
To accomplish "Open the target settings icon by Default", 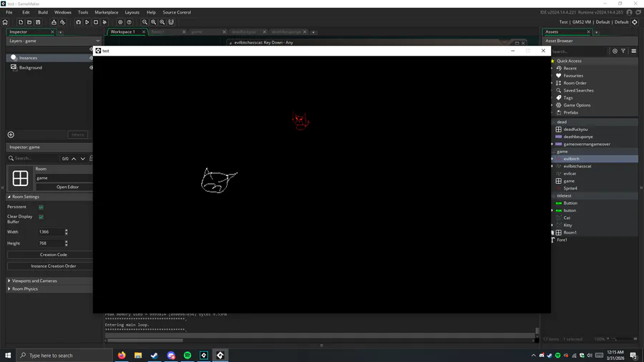I will [635, 22].
